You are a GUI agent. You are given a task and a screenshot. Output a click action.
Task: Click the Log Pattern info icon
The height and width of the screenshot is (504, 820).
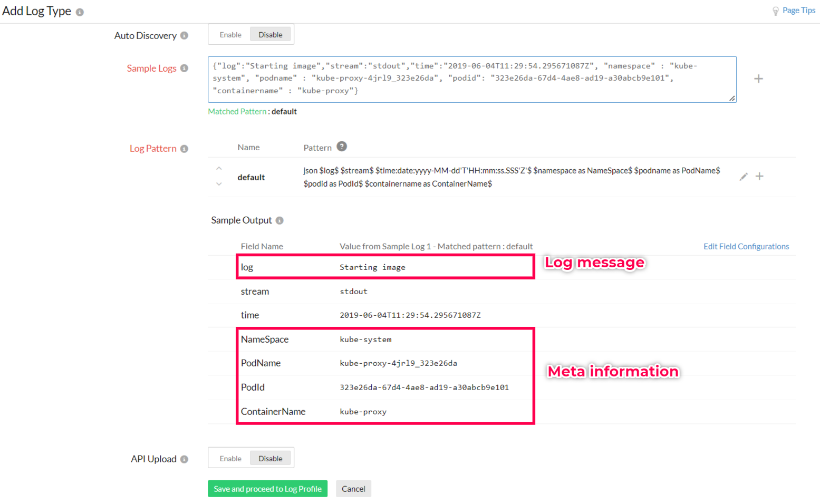pyautogui.click(x=184, y=149)
